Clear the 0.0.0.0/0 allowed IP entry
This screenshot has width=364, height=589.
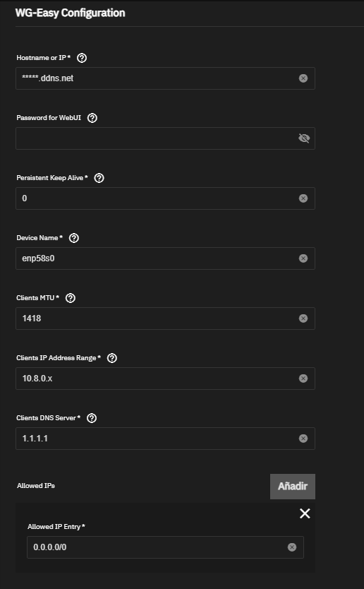(x=292, y=547)
